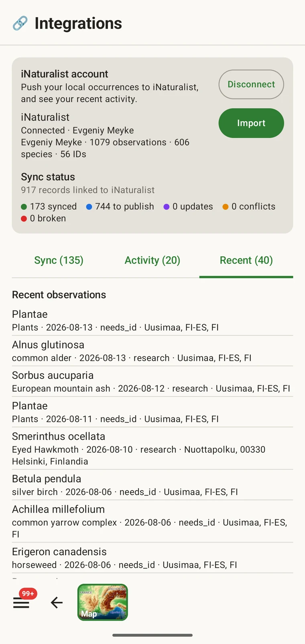The width and height of the screenshot is (305, 644).
Task: Tap the blue dot next to 744 to publish
Action: [89, 207]
